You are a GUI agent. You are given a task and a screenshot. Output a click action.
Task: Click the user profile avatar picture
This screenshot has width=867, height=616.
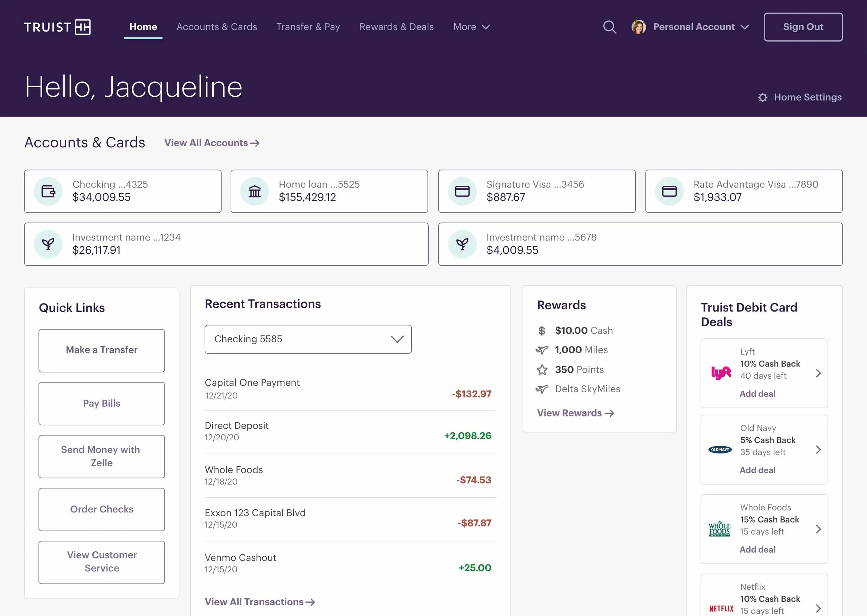coord(638,27)
